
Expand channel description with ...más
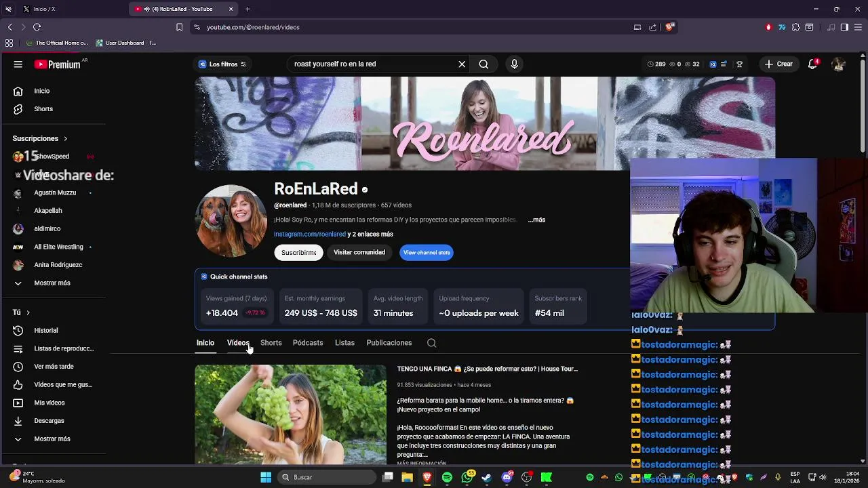[536, 220]
